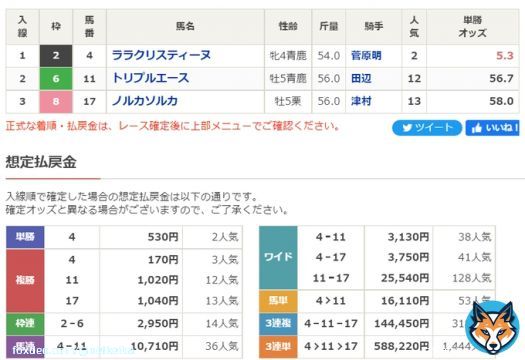Click the 騎手 column header
The height and width of the screenshot is (360, 525).
[374, 26]
